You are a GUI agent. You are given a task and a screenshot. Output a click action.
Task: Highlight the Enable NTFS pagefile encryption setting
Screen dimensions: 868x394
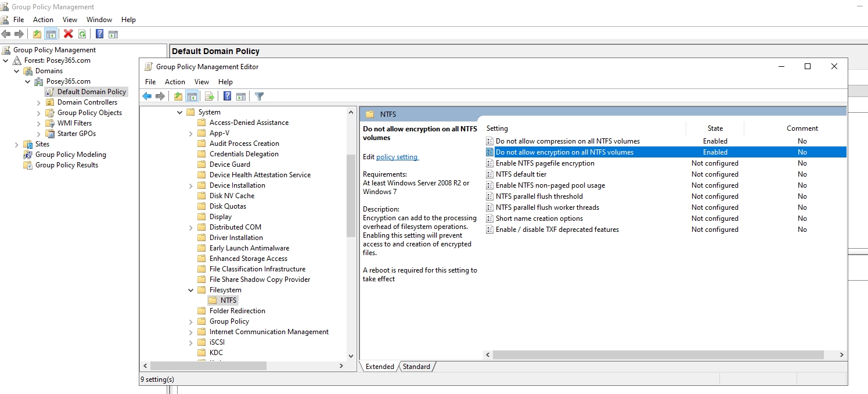pos(545,163)
